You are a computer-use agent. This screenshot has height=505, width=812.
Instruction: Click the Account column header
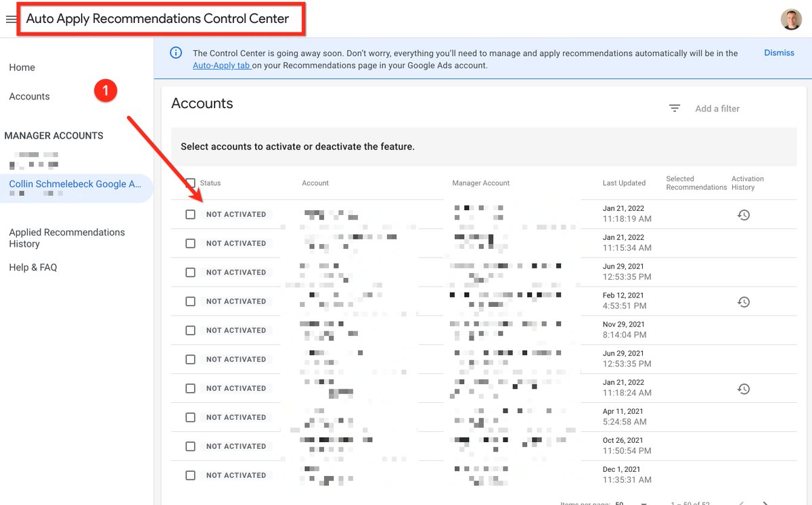pos(315,183)
